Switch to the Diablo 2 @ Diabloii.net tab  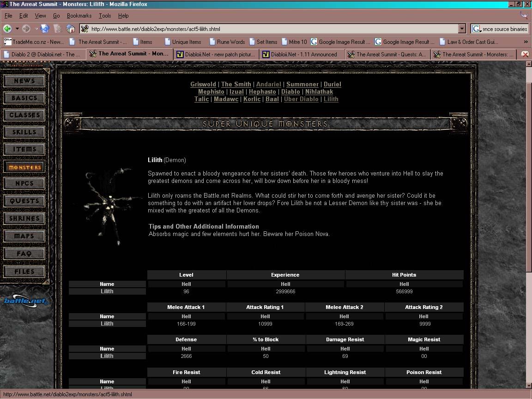click(43, 54)
